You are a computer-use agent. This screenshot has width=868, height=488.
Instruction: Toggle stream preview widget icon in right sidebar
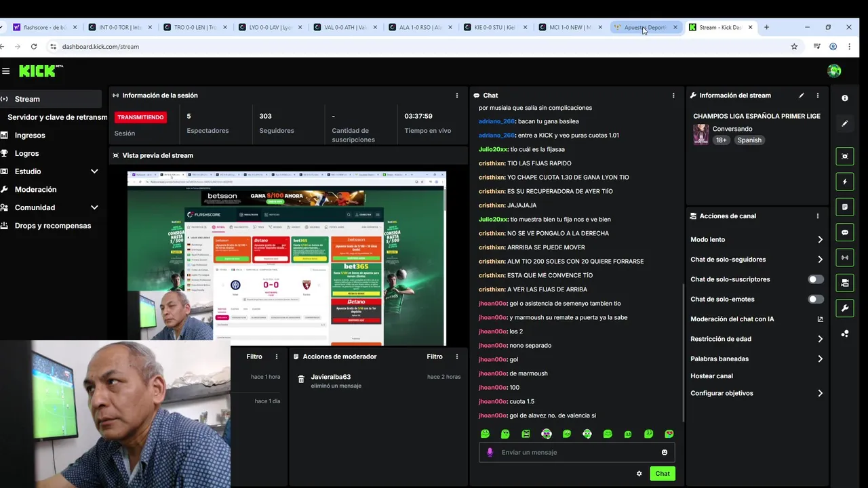point(845,157)
